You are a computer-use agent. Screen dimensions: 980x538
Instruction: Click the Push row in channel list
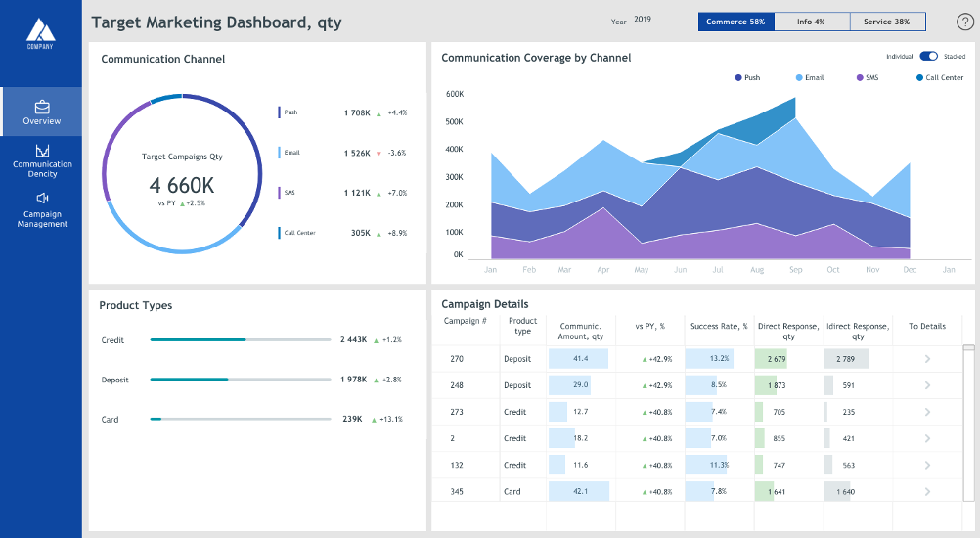342,113
